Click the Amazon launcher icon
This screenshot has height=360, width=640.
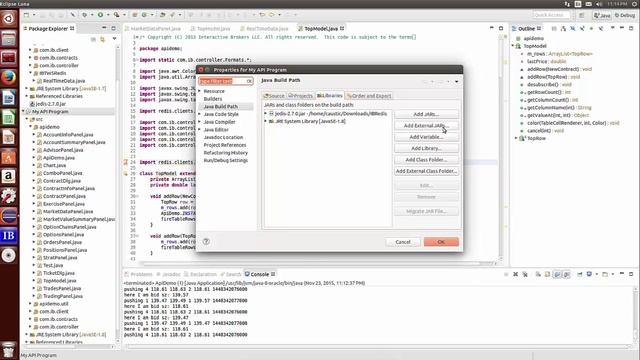coord(9,176)
